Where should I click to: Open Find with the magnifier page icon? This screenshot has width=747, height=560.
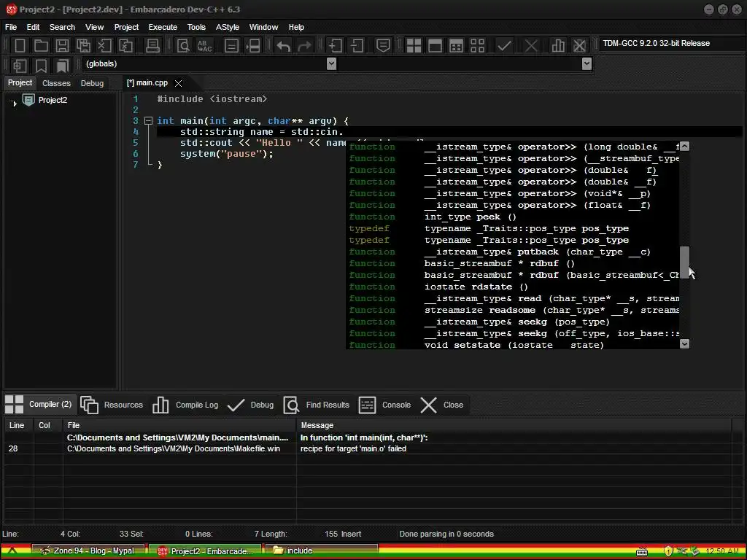click(183, 46)
